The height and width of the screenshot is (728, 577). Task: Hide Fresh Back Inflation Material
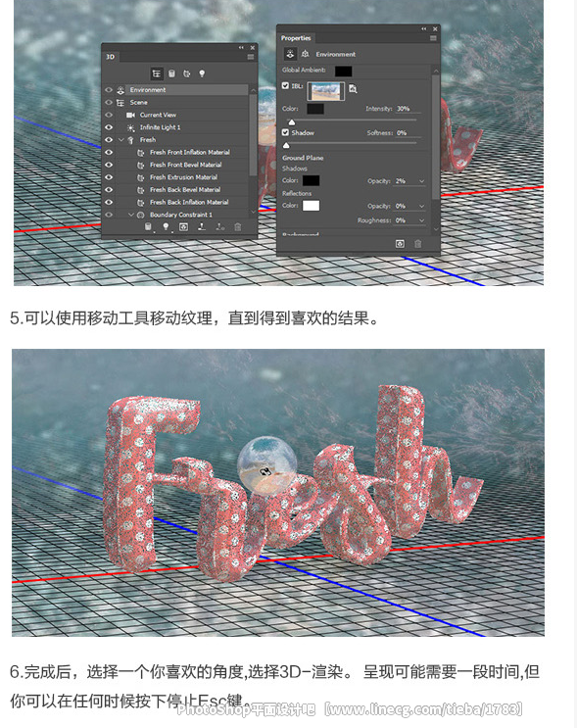click(109, 203)
